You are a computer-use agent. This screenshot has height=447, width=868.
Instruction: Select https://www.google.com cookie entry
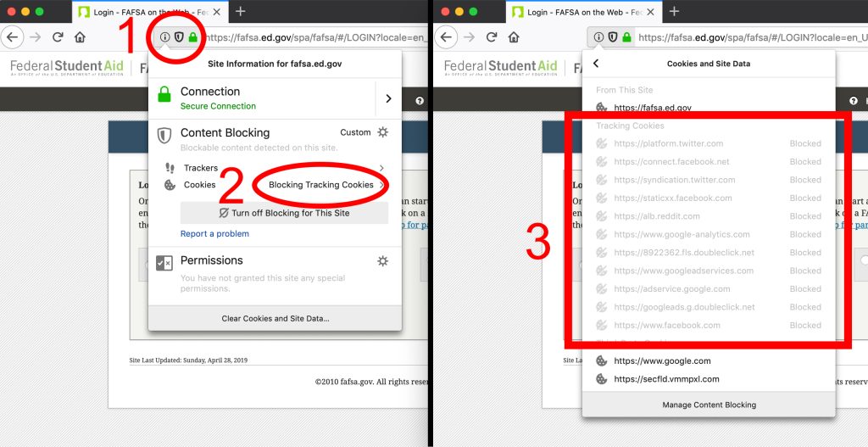click(x=709, y=361)
